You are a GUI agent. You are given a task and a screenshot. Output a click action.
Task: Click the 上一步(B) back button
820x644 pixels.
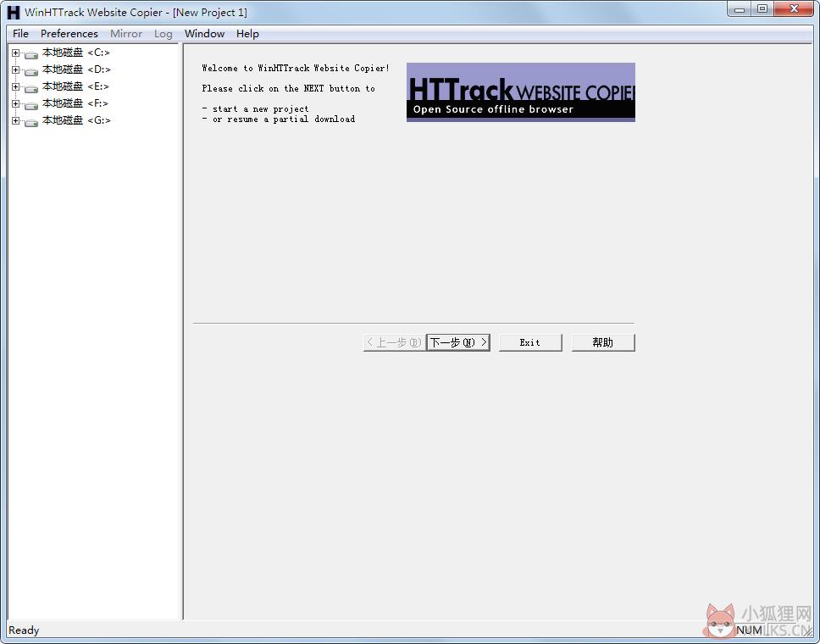[x=394, y=342]
